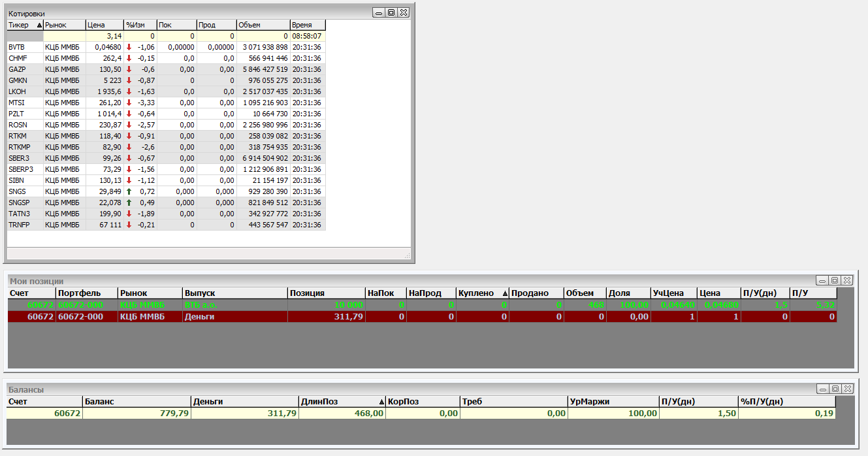Click the red down arrow in MTSI row
This screenshot has height=456, width=868.
129,103
